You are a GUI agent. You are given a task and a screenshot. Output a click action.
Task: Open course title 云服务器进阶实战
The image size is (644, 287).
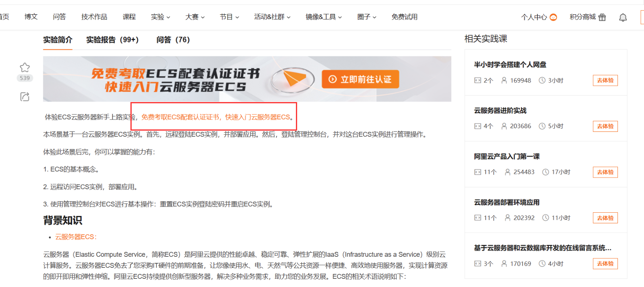pos(500,111)
